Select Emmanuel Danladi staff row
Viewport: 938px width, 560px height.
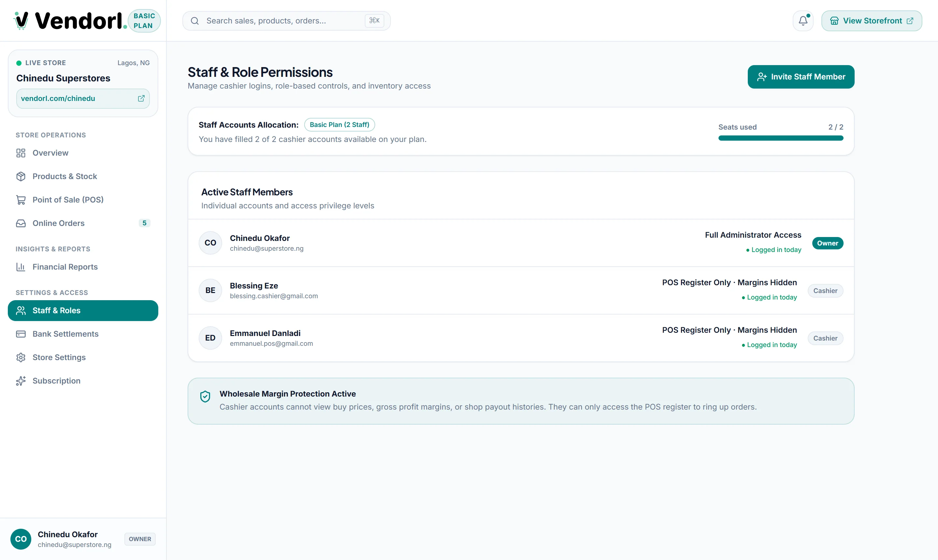pyautogui.click(x=520, y=338)
